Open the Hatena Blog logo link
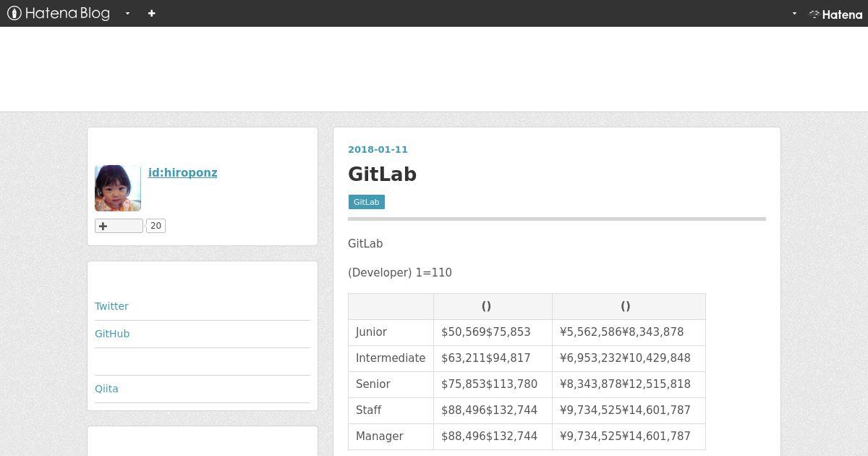 pyautogui.click(x=59, y=13)
